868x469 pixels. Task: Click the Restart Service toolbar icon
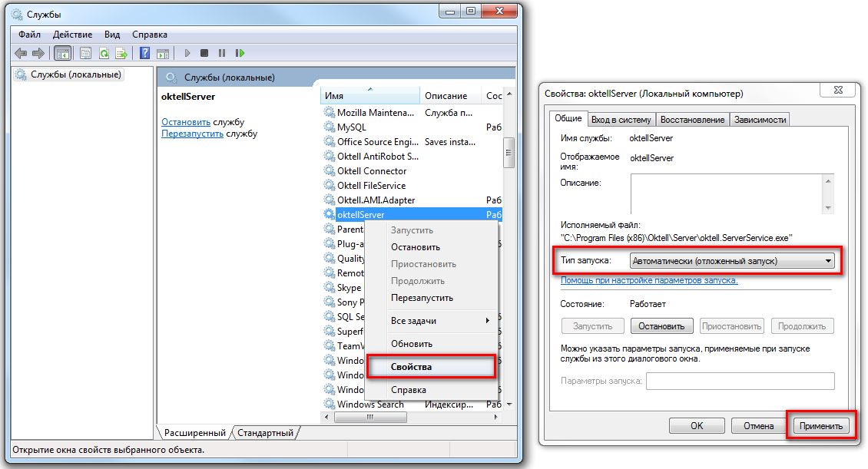coord(240,53)
